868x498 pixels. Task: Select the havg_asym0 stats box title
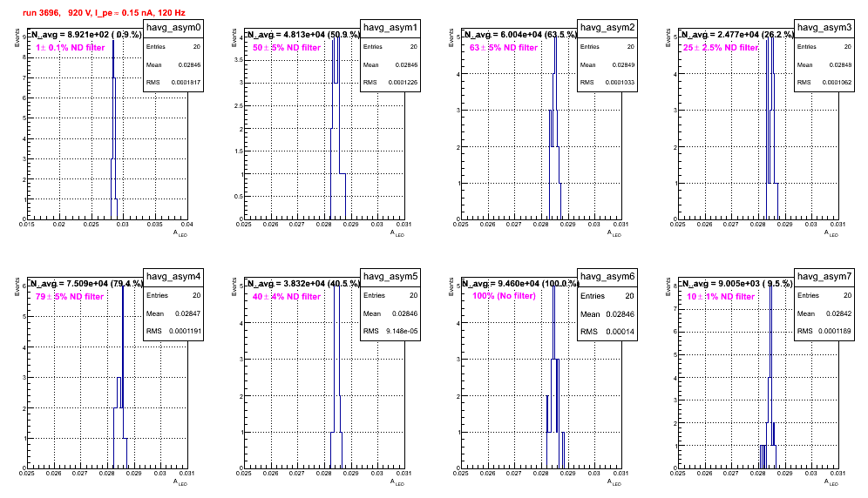tap(173, 28)
